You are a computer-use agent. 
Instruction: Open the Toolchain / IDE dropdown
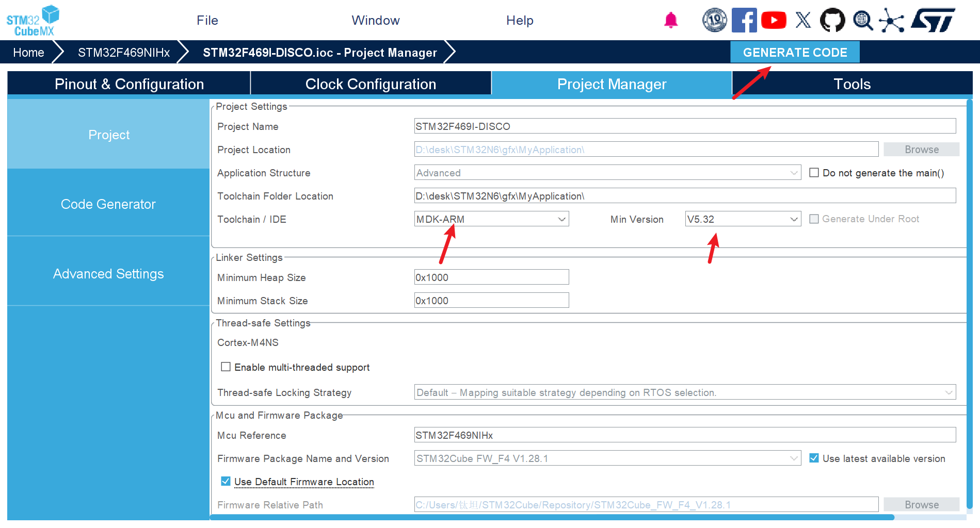coord(491,219)
